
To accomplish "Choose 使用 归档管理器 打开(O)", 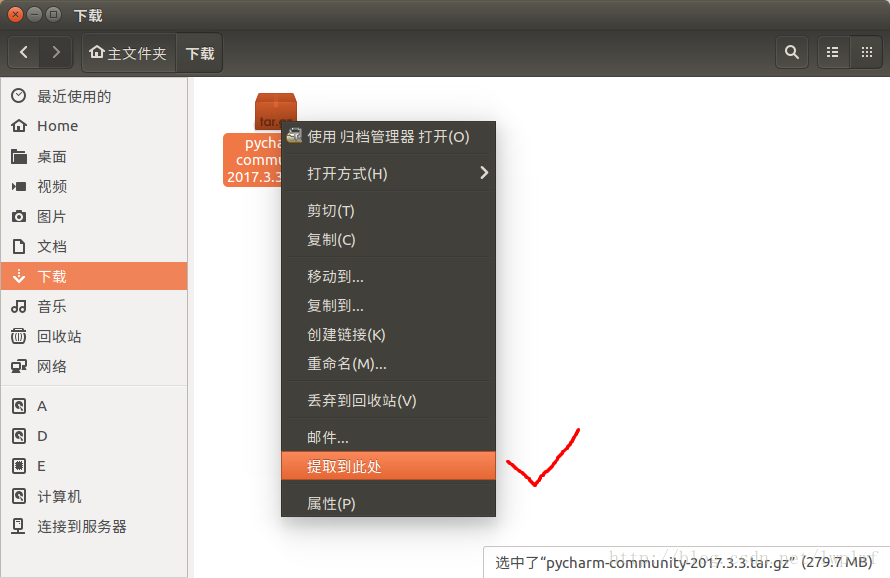I will 388,137.
